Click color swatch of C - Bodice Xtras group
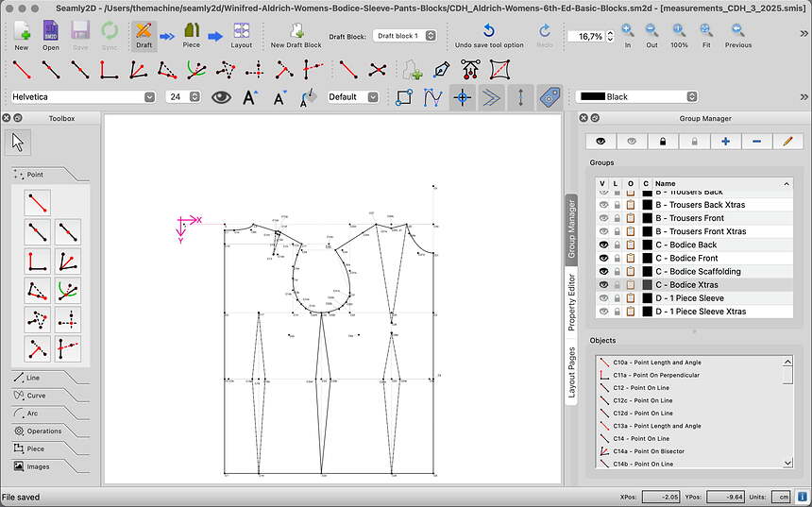 [x=647, y=285]
